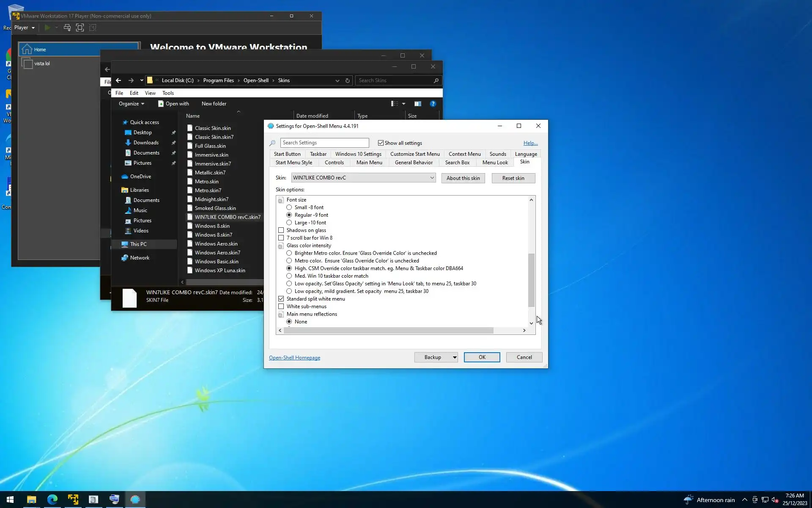
Task: Enable Shadows on glass option
Action: point(281,230)
